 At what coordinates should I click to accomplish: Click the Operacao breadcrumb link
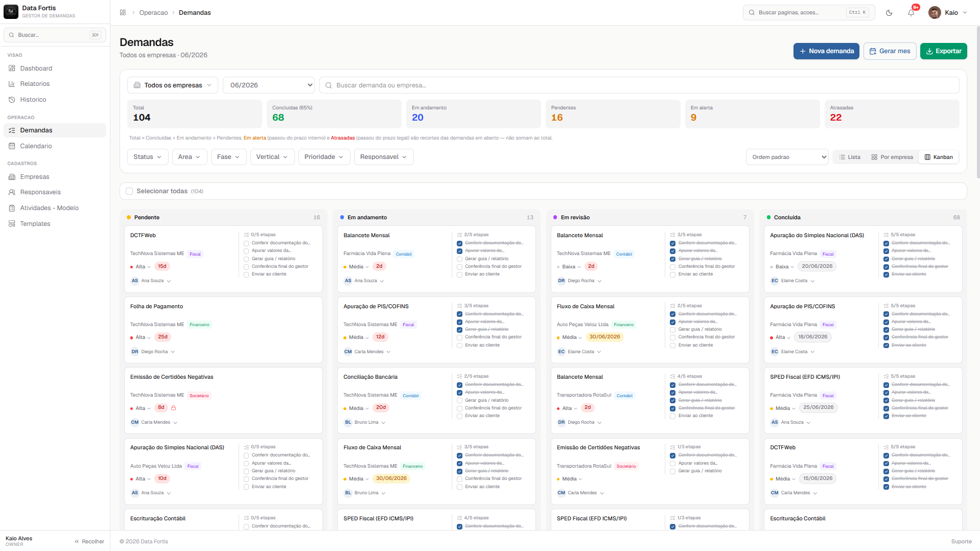point(153,13)
